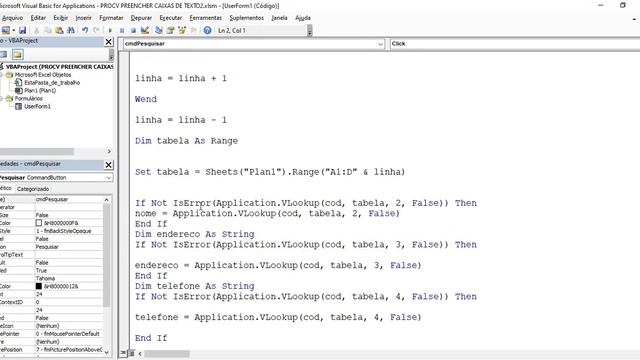The width and height of the screenshot is (640, 360).
Task: Select Microsoft Excel Objetos folder
Action: click(x=43, y=75)
